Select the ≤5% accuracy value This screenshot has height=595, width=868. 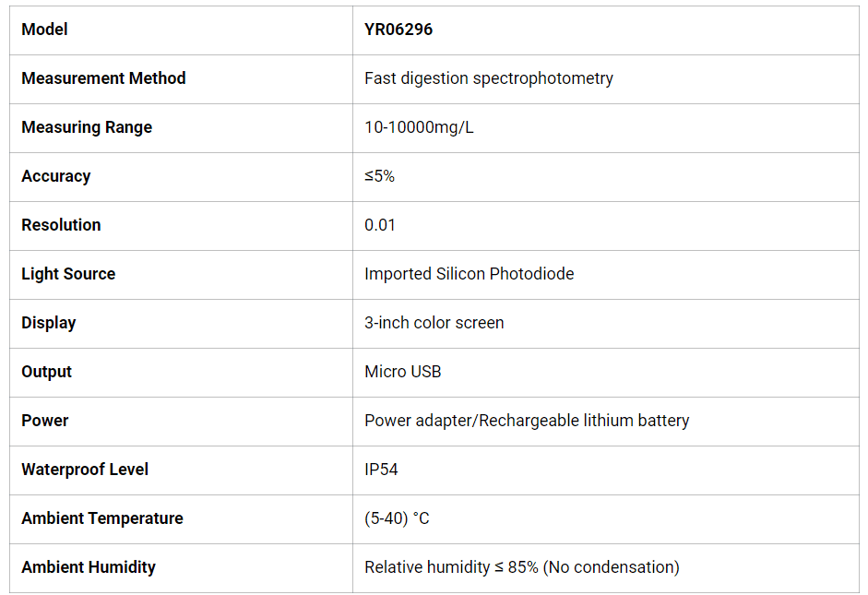point(380,176)
